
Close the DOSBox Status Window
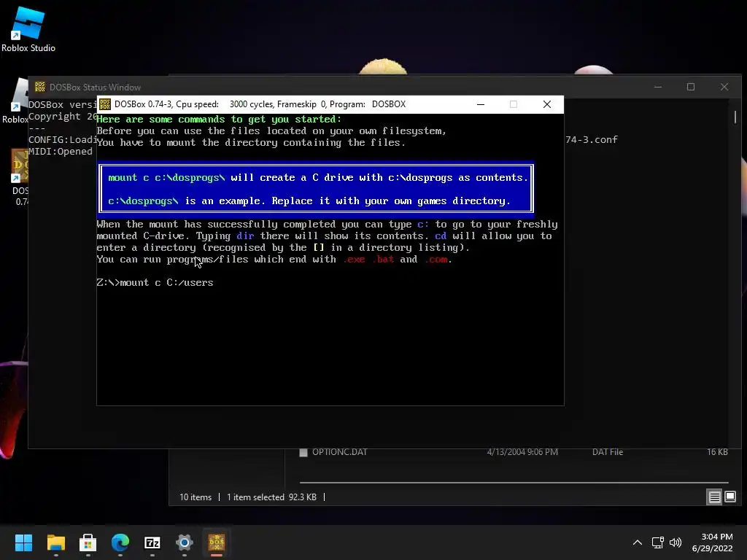724,87
